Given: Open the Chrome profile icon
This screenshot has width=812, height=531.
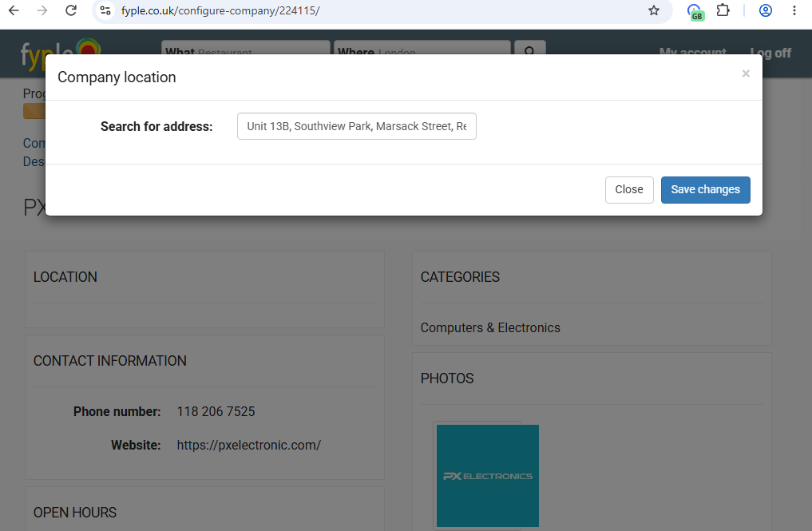Looking at the screenshot, I should (766, 10).
